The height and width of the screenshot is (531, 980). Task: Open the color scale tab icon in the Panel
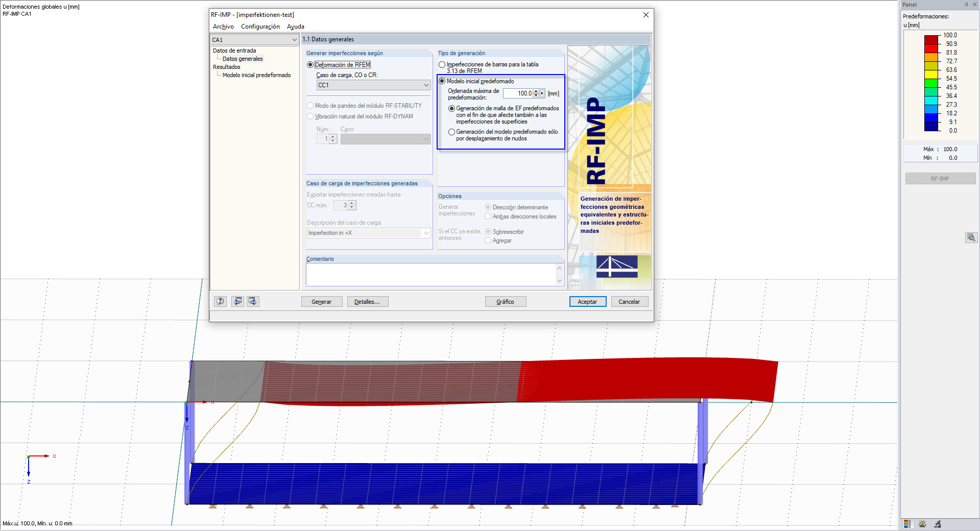pos(907,524)
